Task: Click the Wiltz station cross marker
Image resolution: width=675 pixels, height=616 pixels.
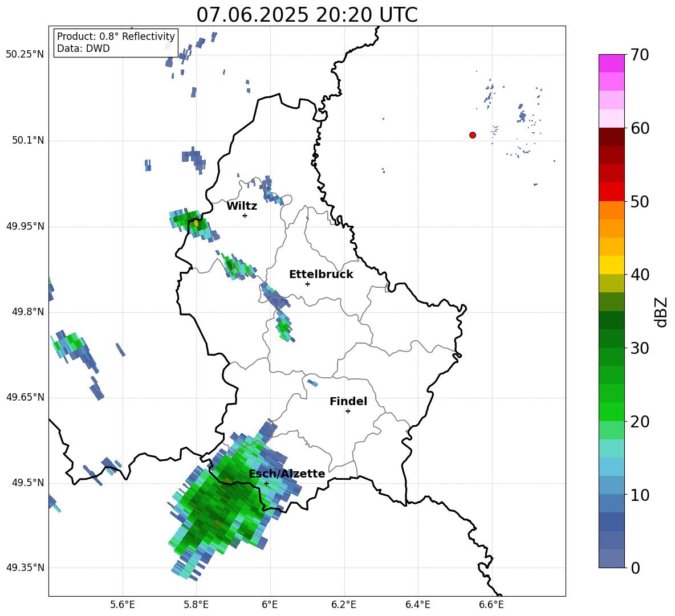Action: [245, 215]
